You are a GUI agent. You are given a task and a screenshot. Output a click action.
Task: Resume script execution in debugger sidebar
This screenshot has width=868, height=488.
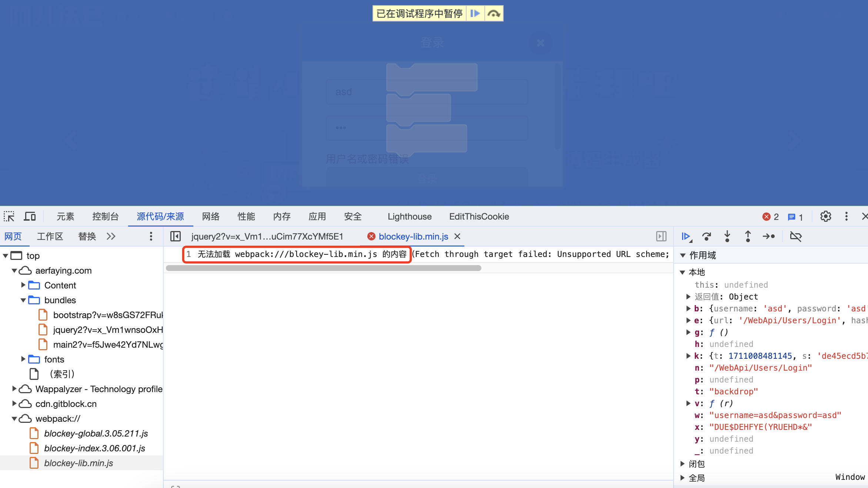[686, 237]
